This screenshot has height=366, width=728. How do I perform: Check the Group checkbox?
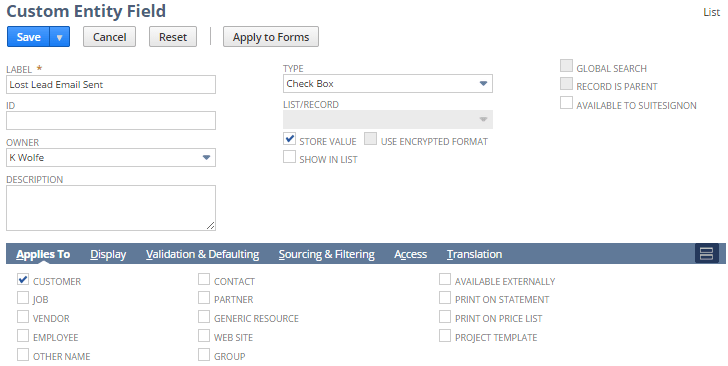tap(204, 354)
